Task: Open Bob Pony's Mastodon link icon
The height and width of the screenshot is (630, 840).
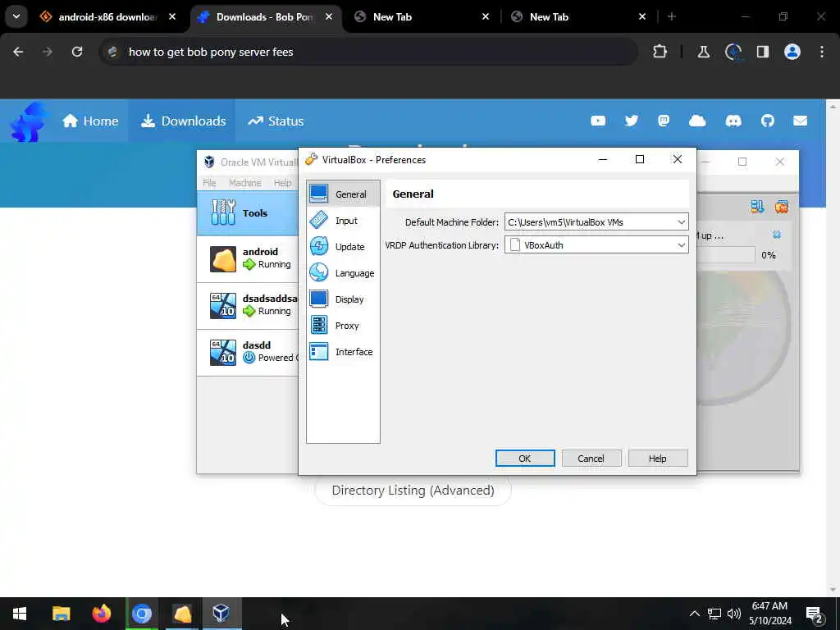Action: pyautogui.click(x=664, y=121)
